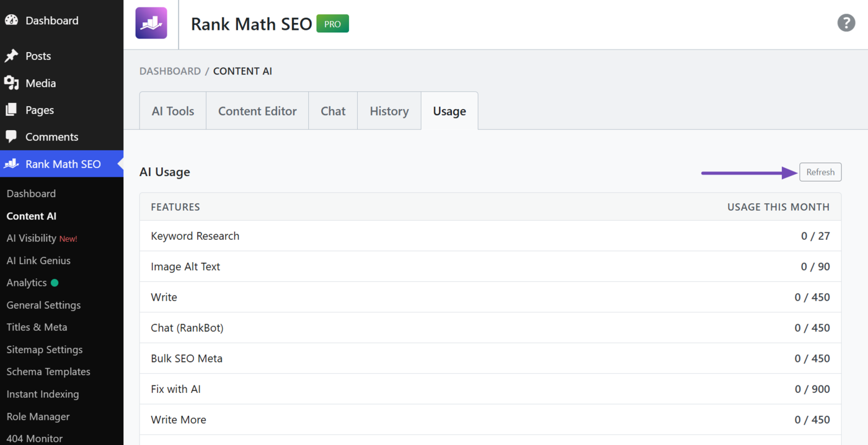Click the Posts pin icon

pyautogui.click(x=11, y=56)
